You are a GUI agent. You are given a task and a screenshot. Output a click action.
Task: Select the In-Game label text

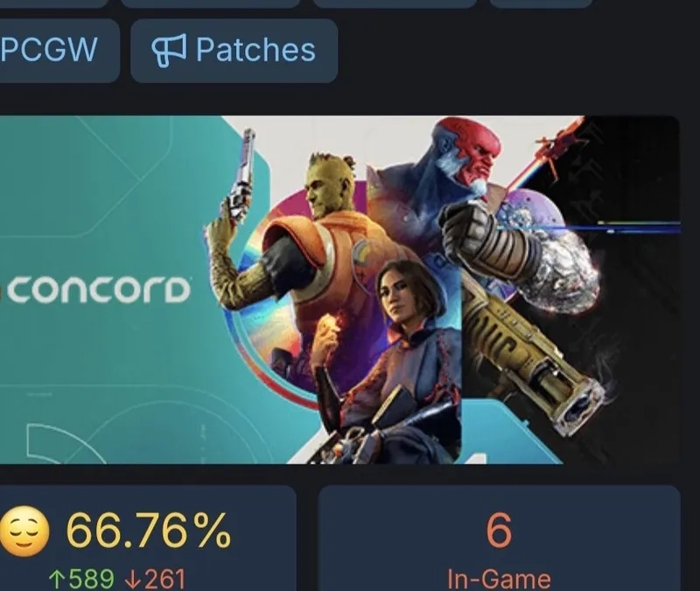click(499, 580)
